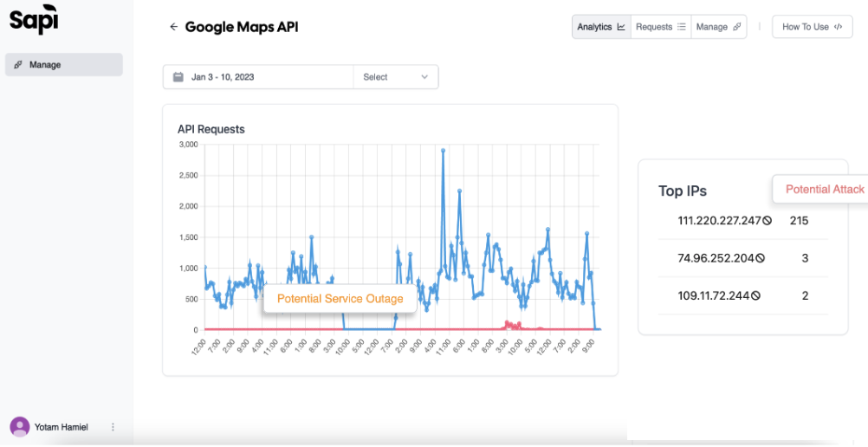Block IP 74.96.252.204 via its ban icon
868x447 pixels.
click(x=760, y=258)
